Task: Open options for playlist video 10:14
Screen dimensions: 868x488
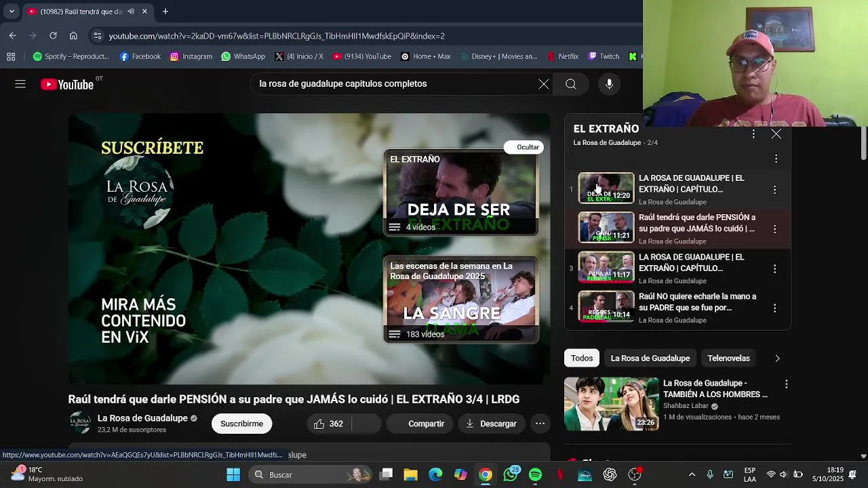Action: point(774,308)
